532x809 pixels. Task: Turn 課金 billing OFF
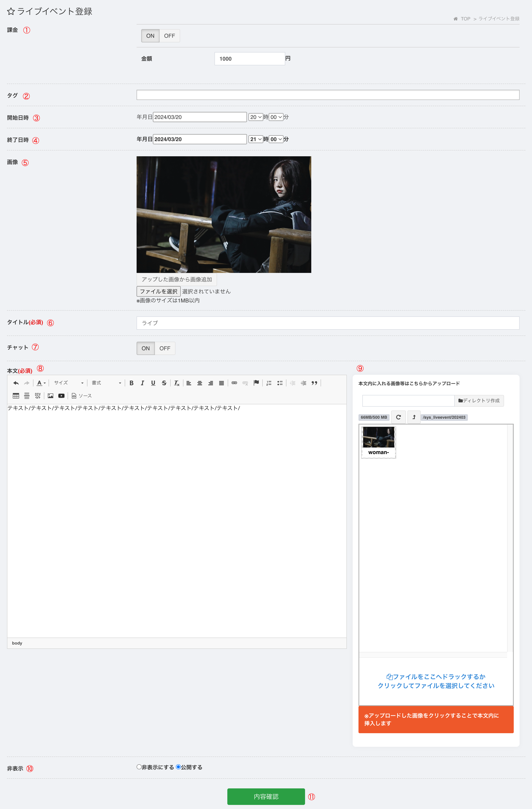(169, 36)
